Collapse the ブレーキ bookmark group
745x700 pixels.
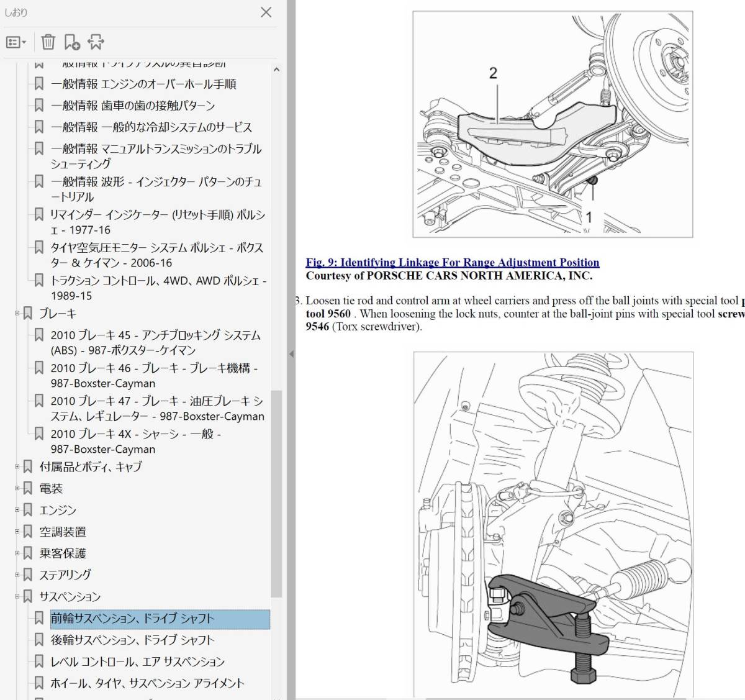pyautogui.click(x=17, y=314)
